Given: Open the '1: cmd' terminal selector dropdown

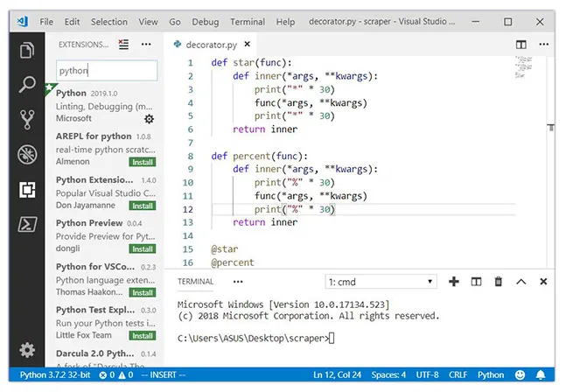Looking at the screenshot, I should [381, 282].
